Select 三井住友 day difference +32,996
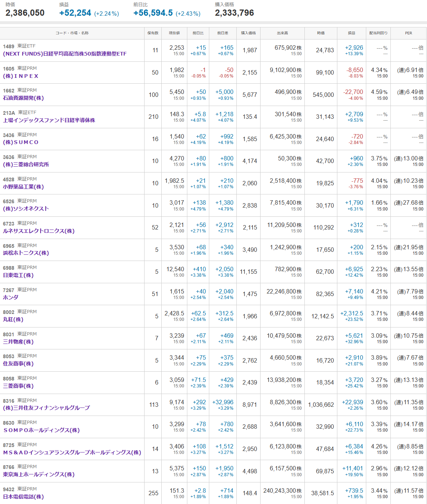The height and width of the screenshot is (504, 427). coord(223,402)
